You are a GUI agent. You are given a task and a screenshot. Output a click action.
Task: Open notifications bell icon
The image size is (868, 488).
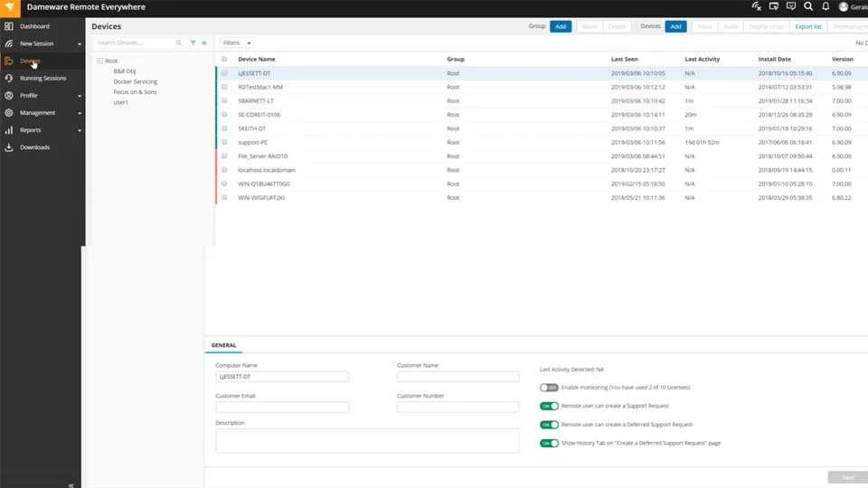826,6
